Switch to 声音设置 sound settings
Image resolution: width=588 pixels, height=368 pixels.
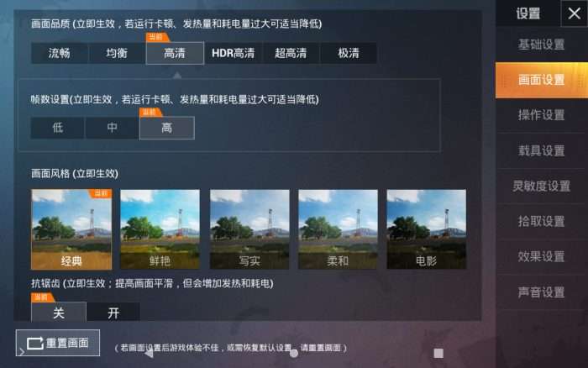[x=542, y=292]
